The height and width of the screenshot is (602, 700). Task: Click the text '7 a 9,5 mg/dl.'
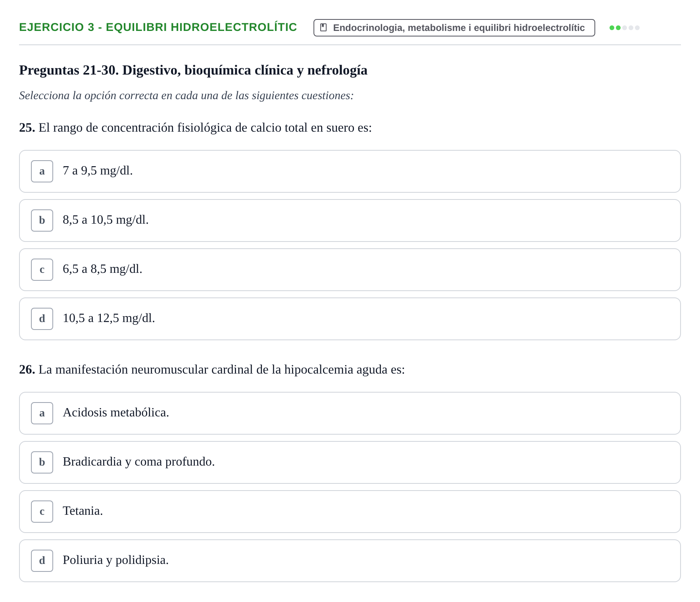pyautogui.click(x=98, y=171)
